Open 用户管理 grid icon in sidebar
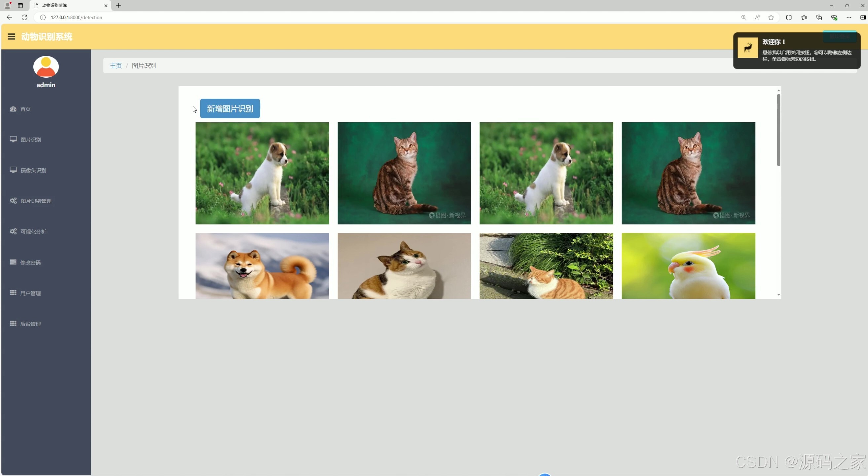Viewport: 868px width, 476px height. pyautogui.click(x=13, y=293)
